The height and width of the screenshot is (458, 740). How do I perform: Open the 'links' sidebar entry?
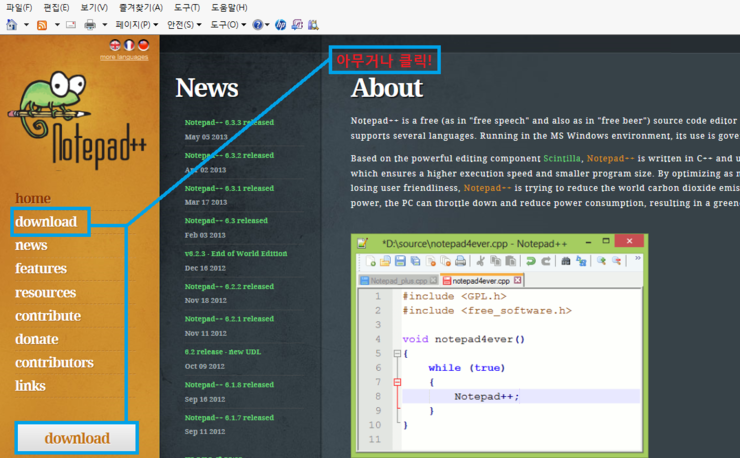coord(30,386)
